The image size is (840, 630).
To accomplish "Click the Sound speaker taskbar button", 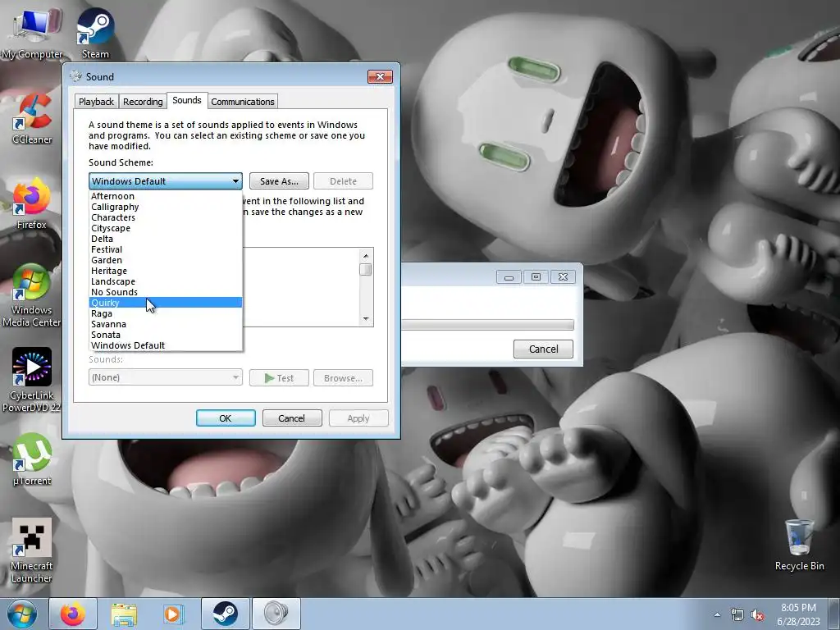I will [276, 614].
